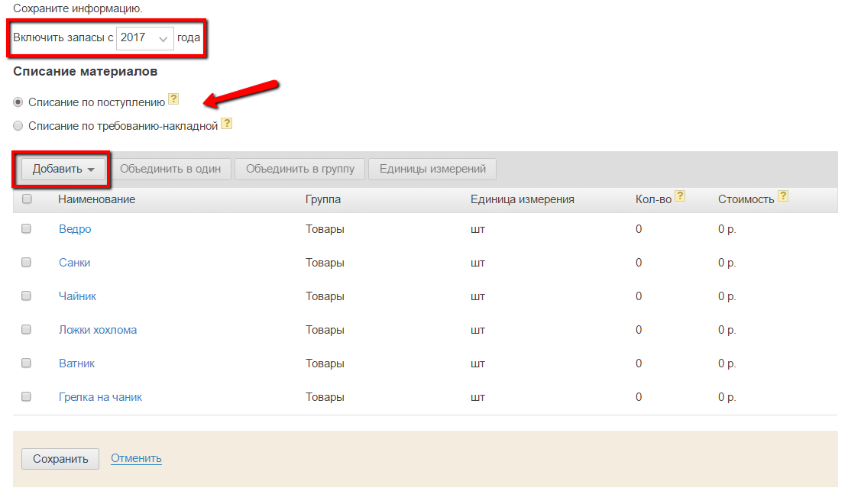Open the 2017 year dropdown

point(145,38)
